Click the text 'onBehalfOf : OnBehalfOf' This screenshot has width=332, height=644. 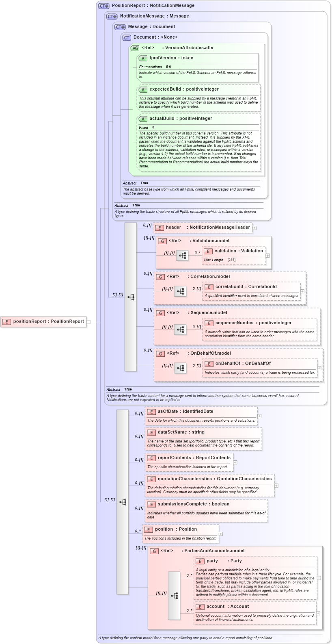tap(243, 364)
